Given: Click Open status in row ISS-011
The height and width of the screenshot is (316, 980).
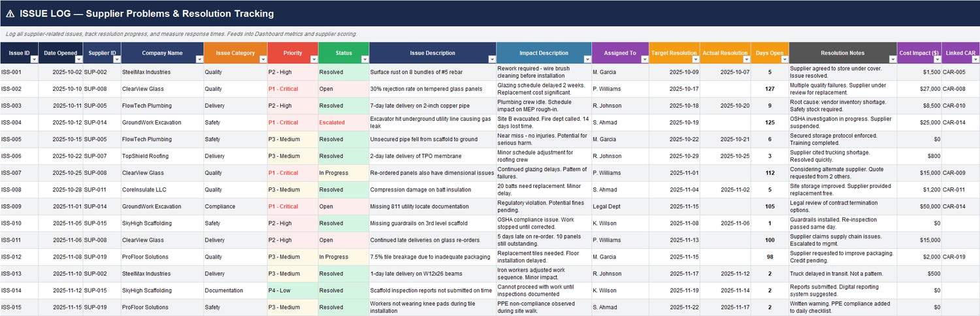Looking at the screenshot, I should click(344, 240).
